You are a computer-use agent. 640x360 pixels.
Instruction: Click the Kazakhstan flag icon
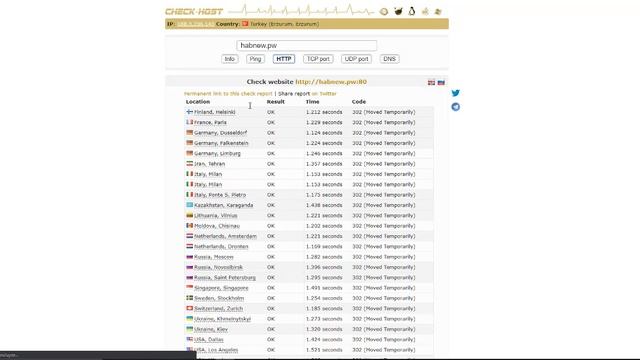[189, 205]
